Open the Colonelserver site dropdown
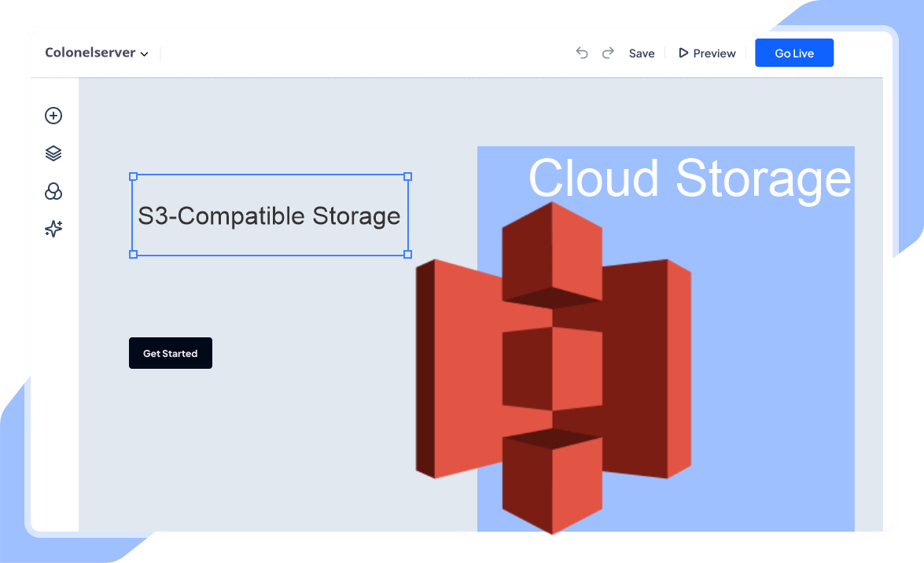This screenshot has height=563, width=924. [95, 53]
